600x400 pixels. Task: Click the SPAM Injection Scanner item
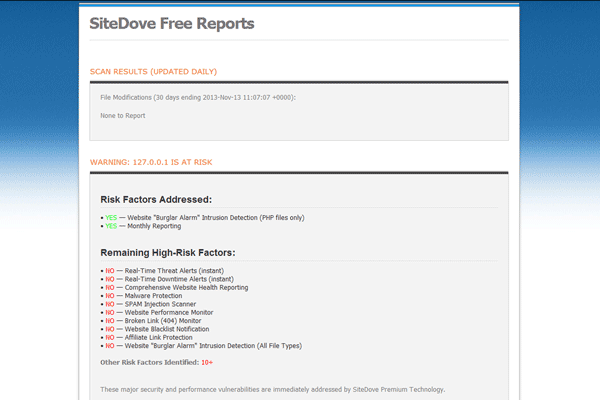pyautogui.click(x=160, y=304)
